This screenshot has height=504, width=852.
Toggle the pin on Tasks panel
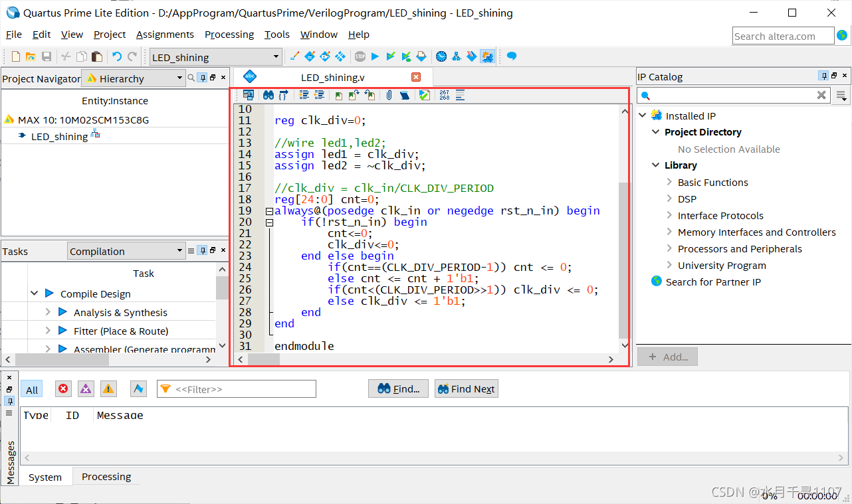coord(203,250)
